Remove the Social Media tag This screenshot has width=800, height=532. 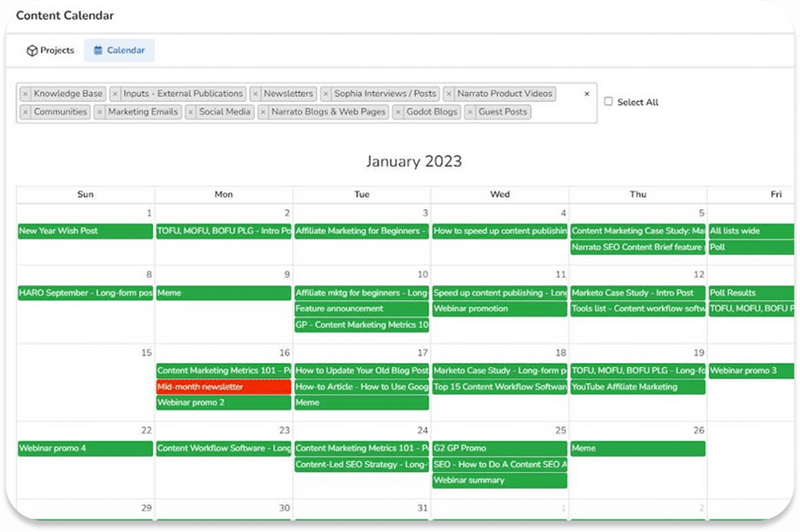tap(191, 112)
